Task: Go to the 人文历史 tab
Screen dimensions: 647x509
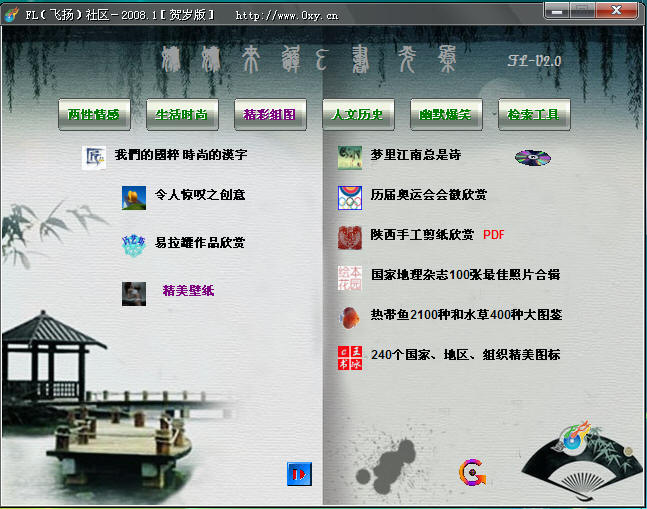Action: click(358, 115)
